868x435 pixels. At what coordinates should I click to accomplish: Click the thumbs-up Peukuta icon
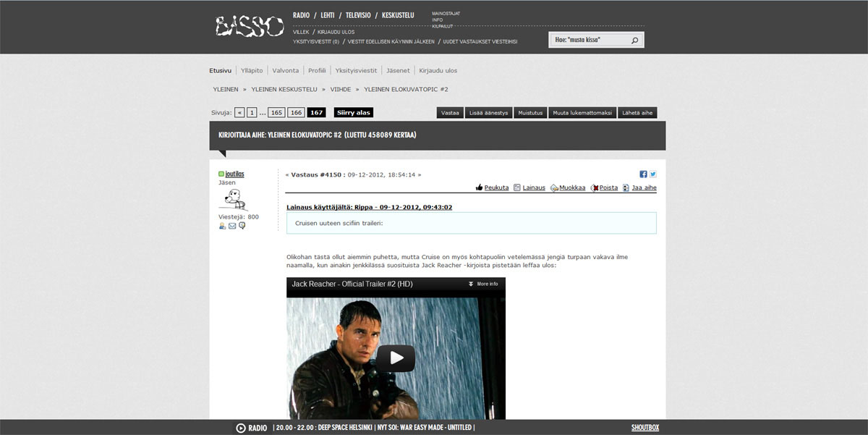[479, 187]
